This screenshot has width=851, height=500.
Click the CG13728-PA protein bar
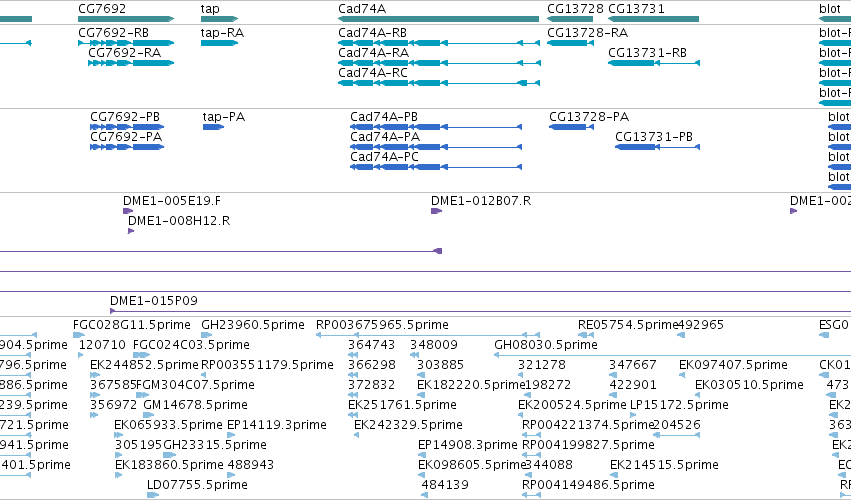coord(570,127)
